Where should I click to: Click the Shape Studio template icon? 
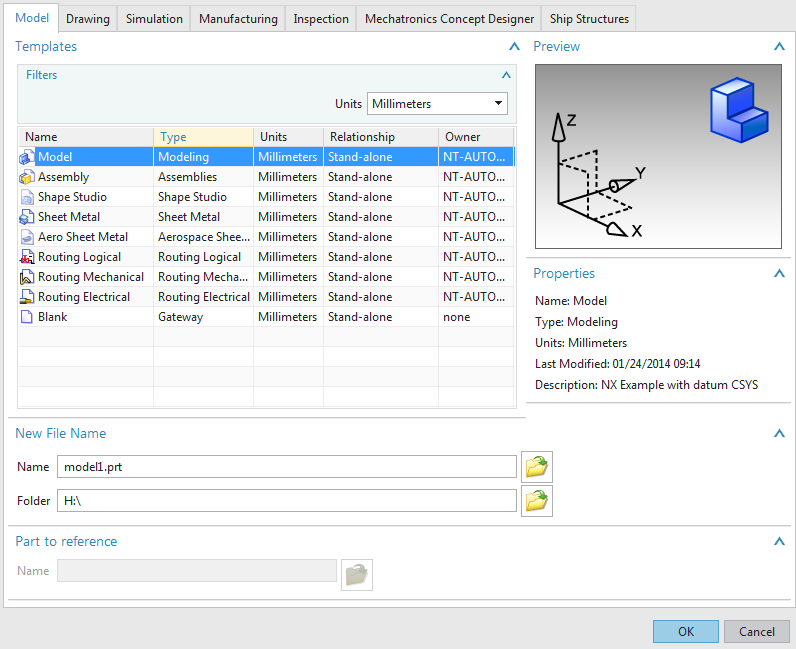coord(26,197)
